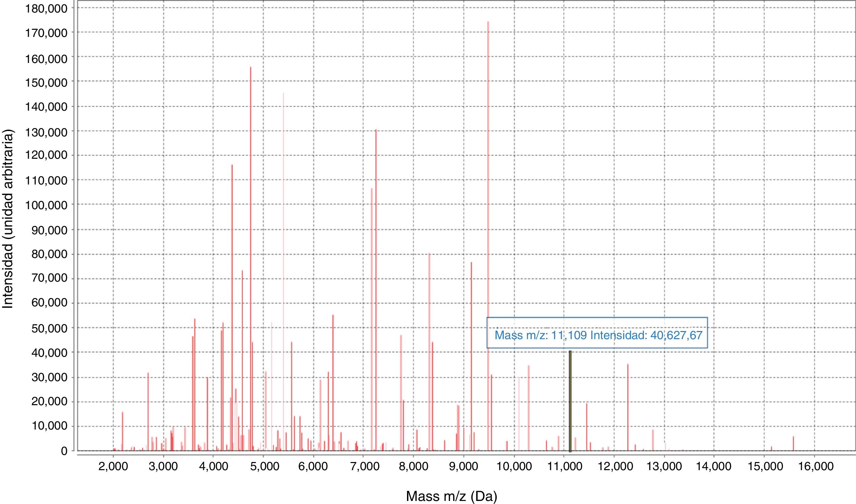Screen dimensions: 856x504
Task: Click the 10,000 x-axis tick label
Action: tap(514, 466)
